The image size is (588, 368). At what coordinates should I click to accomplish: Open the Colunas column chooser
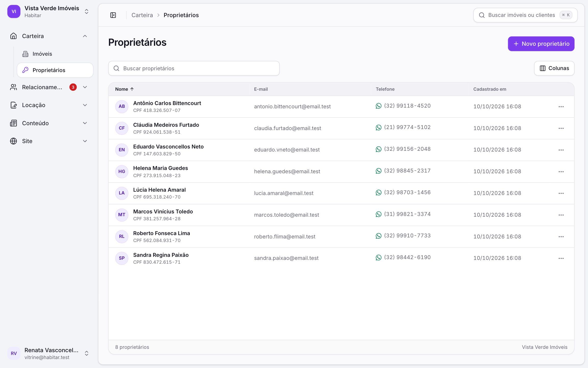pos(554,68)
